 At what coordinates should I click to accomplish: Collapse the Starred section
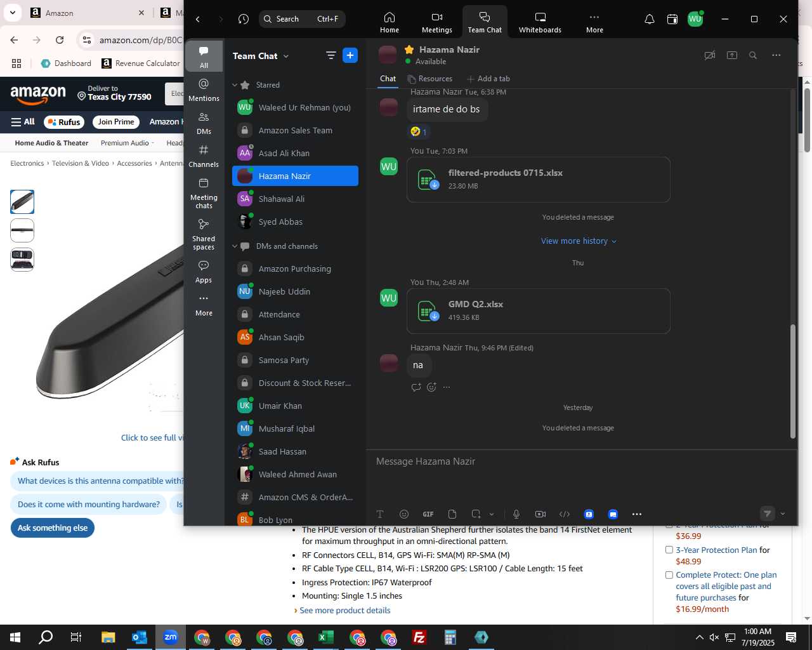[x=235, y=85]
